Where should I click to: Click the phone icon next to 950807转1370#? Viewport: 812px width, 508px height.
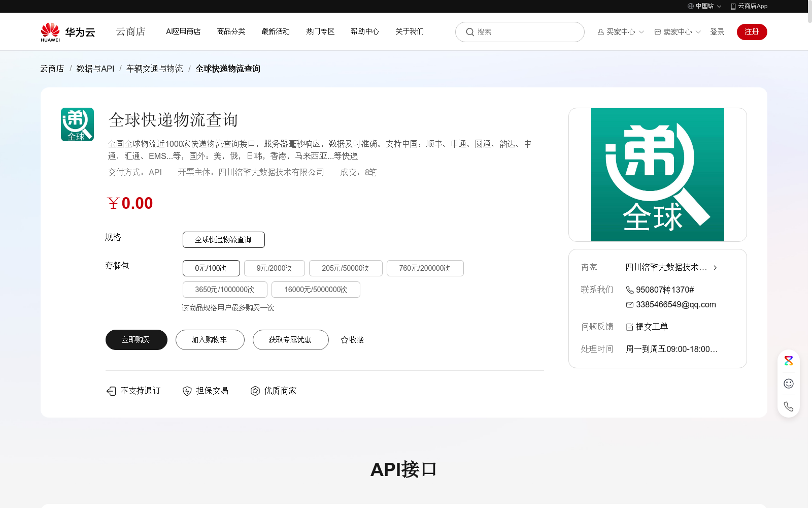[x=630, y=290]
